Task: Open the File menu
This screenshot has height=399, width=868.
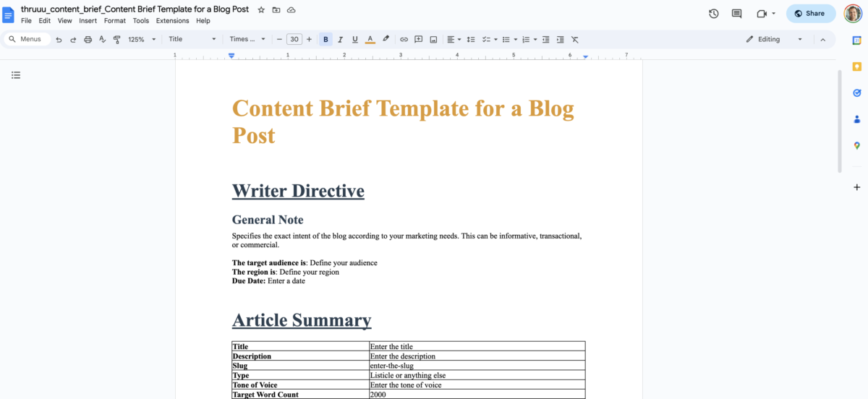Action: [x=26, y=21]
